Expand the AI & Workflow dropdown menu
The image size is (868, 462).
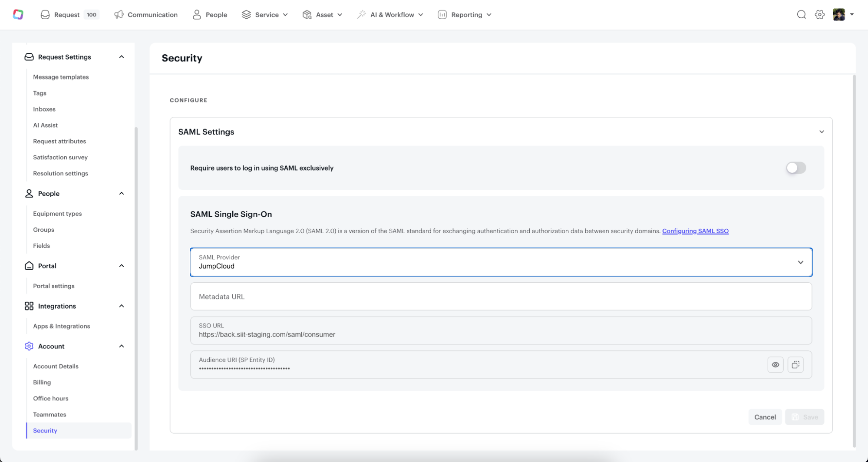[390, 15]
